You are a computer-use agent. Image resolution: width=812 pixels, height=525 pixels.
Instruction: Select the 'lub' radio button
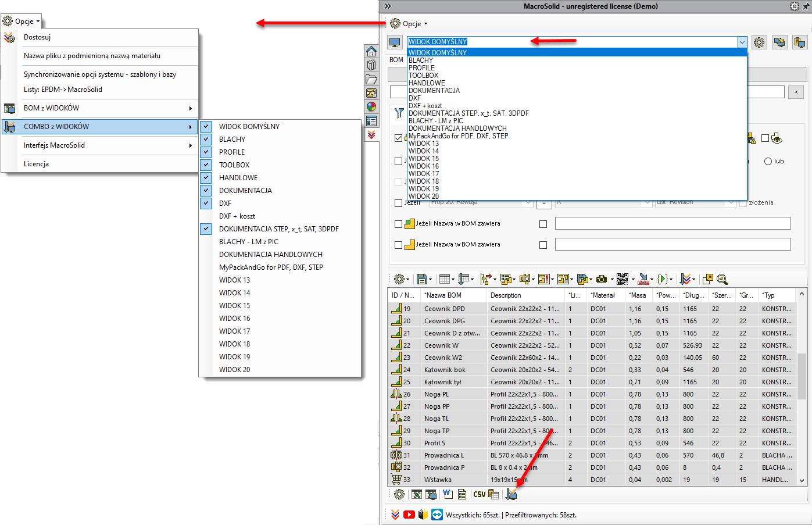(x=768, y=161)
